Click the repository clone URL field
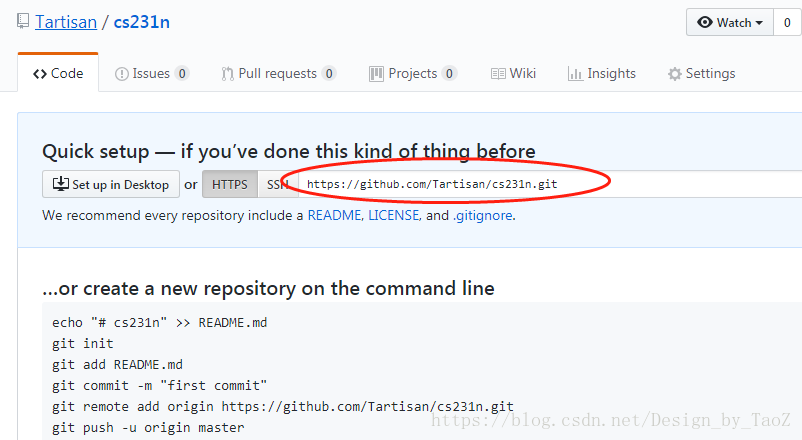The width and height of the screenshot is (802, 440). (550, 184)
